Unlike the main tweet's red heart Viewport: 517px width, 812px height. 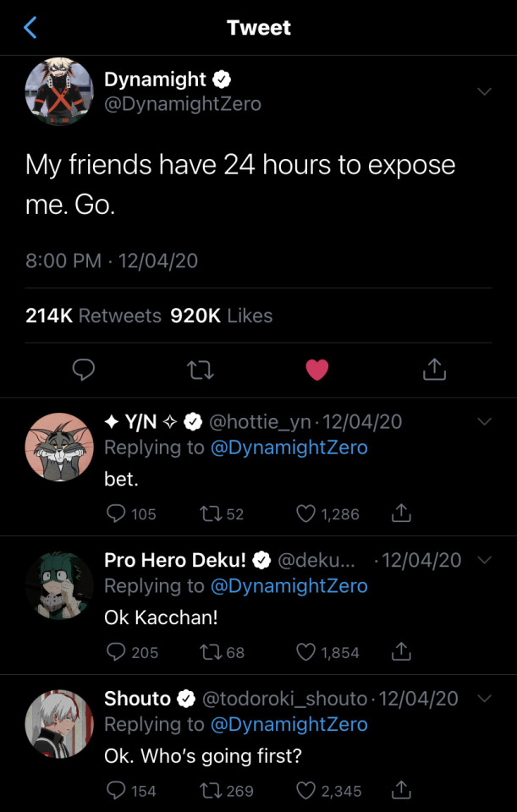pyautogui.click(x=317, y=370)
